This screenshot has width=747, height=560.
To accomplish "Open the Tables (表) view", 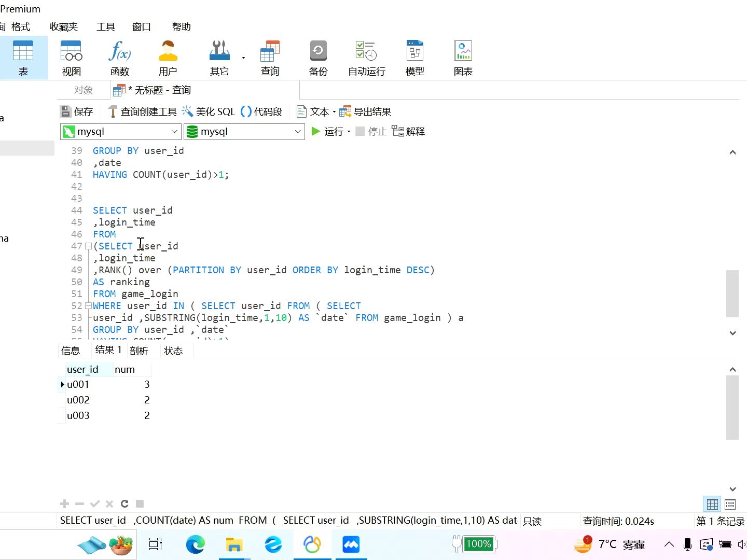I will click(24, 57).
